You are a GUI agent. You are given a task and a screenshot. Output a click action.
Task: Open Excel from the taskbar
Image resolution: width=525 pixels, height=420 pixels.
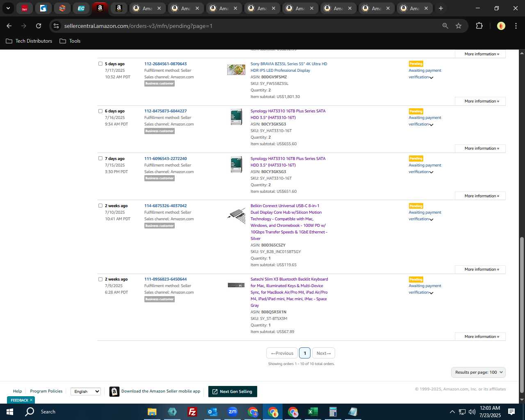click(x=313, y=412)
